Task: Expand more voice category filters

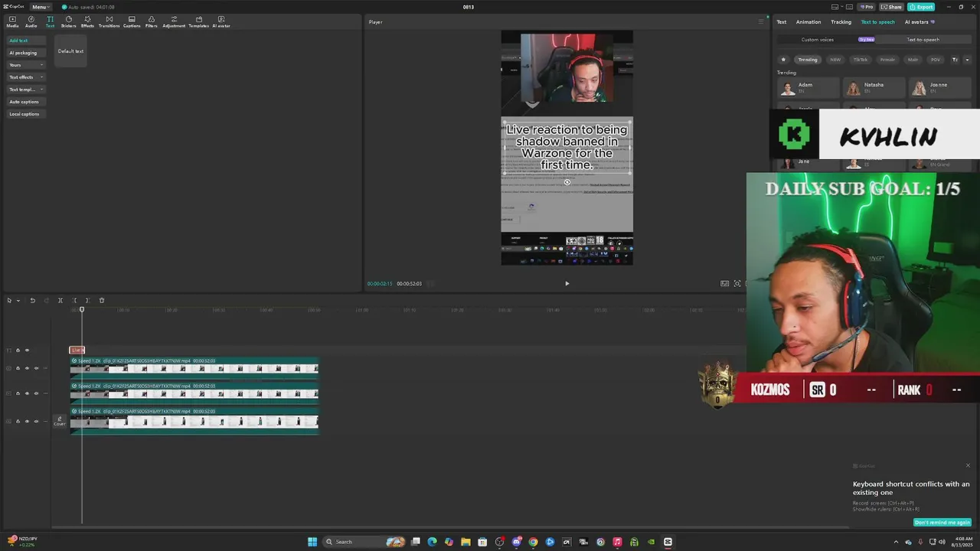Action: tap(967, 59)
